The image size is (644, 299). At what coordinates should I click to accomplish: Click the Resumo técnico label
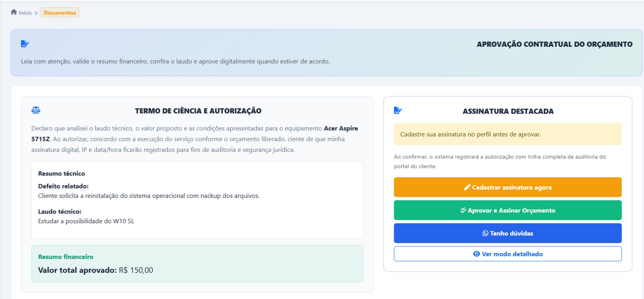tap(62, 173)
